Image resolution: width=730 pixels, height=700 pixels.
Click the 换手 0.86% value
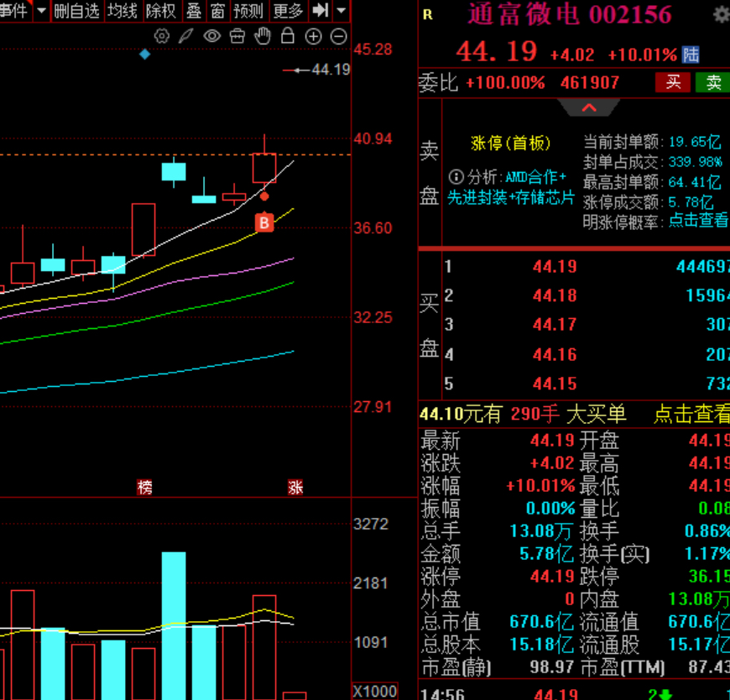[707, 530]
